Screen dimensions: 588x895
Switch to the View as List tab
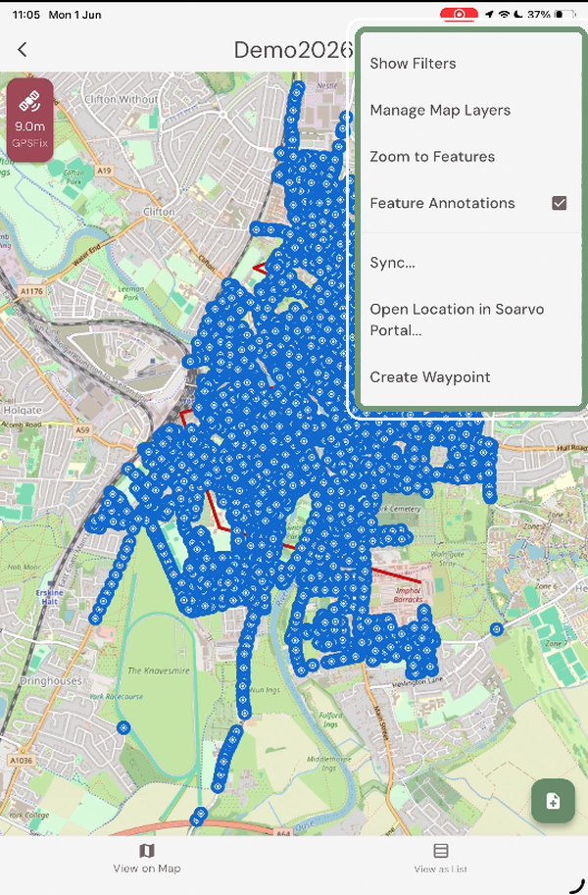tap(441, 859)
